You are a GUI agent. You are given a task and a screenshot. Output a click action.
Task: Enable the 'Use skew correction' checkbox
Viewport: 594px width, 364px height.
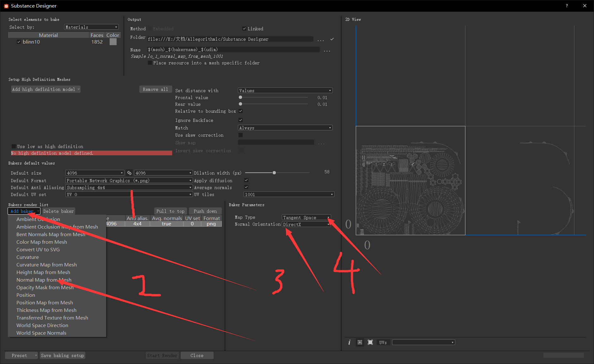240,135
